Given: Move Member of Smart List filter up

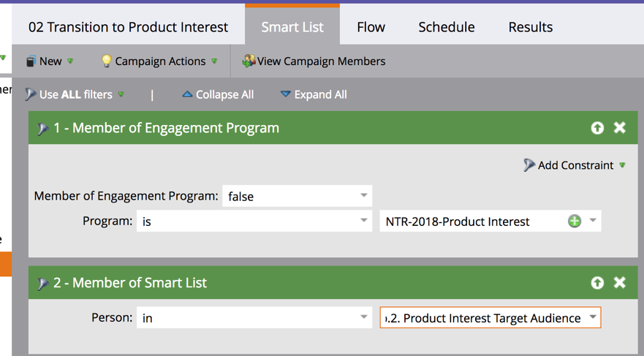Looking at the screenshot, I should tap(597, 283).
